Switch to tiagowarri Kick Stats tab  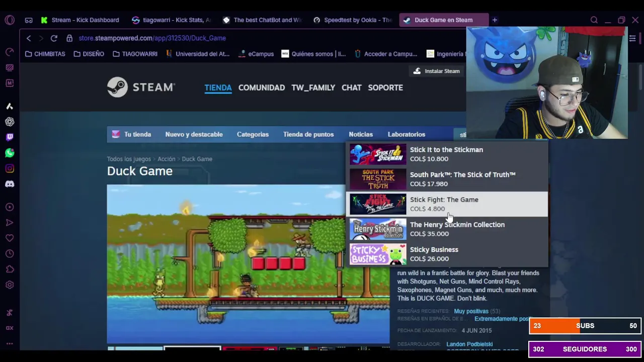tap(171, 20)
